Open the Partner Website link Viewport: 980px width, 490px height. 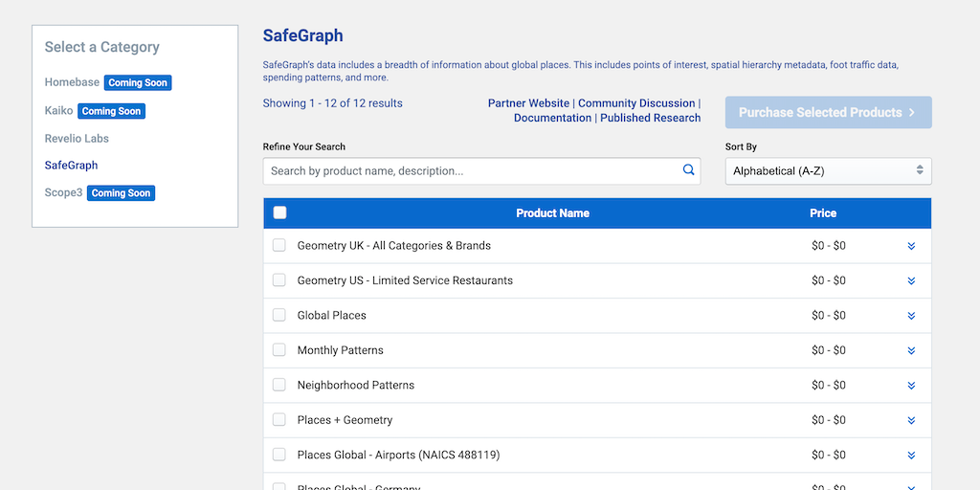pos(528,103)
